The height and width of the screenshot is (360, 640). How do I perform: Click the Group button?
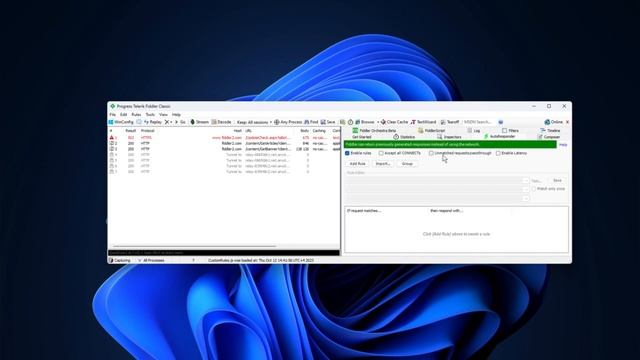[x=407, y=164]
